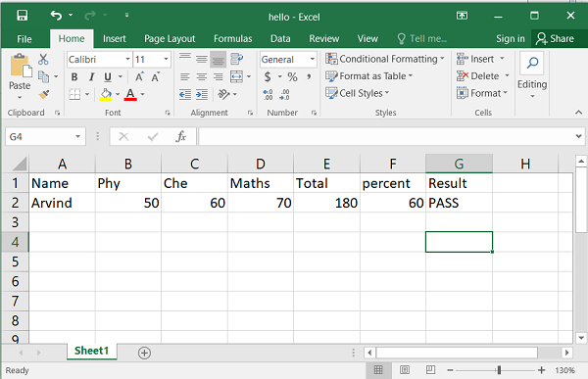Viewport: 588px width, 379px height.
Task: Open the Calibri font name dropdown
Action: pyautogui.click(x=127, y=59)
